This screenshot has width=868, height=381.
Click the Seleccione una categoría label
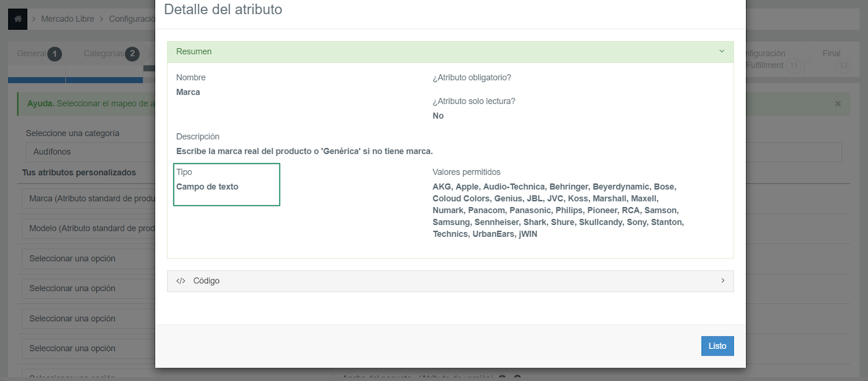[x=73, y=133]
